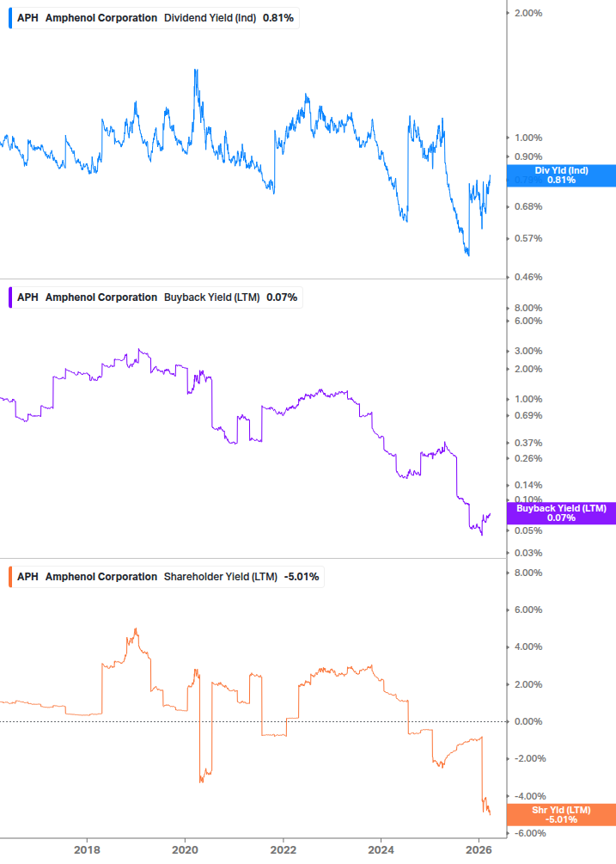Image resolution: width=616 pixels, height=864 pixels.
Task: Select the 'Shareholder Yield (LTM)' legend label
Action: pos(221,577)
